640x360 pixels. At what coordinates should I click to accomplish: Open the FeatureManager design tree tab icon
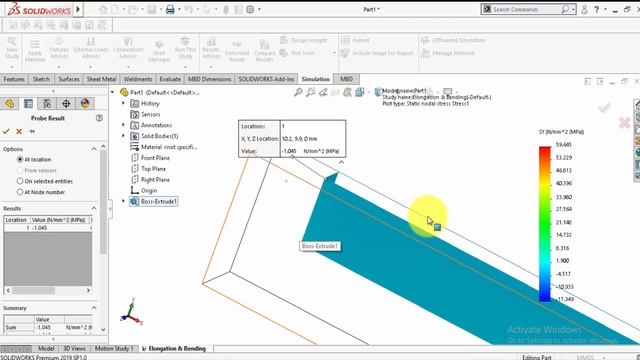tap(10, 104)
